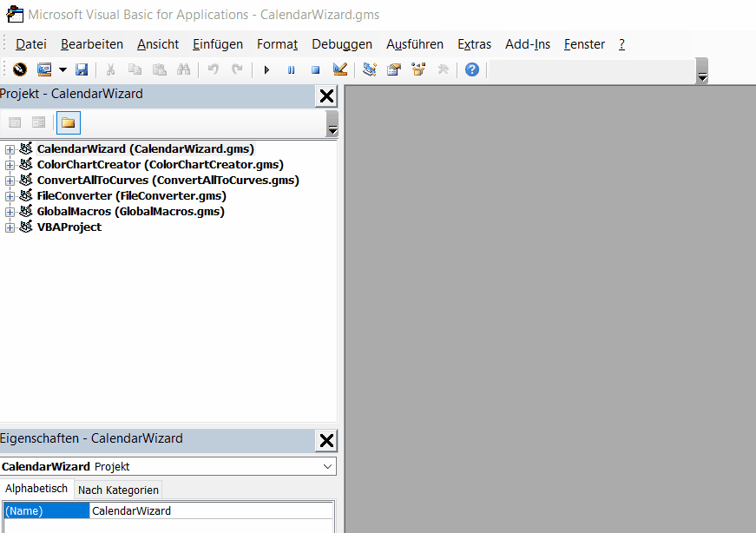Expand the ConvertAllToCurves project node

click(10, 181)
